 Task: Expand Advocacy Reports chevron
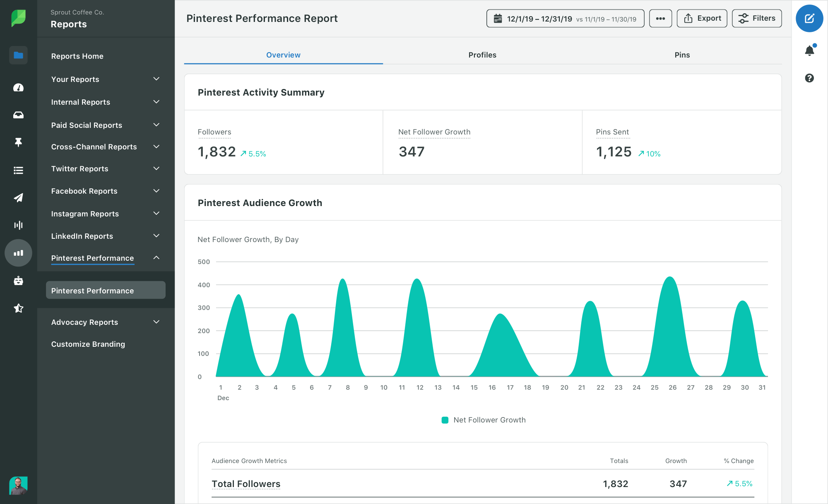[x=156, y=322]
